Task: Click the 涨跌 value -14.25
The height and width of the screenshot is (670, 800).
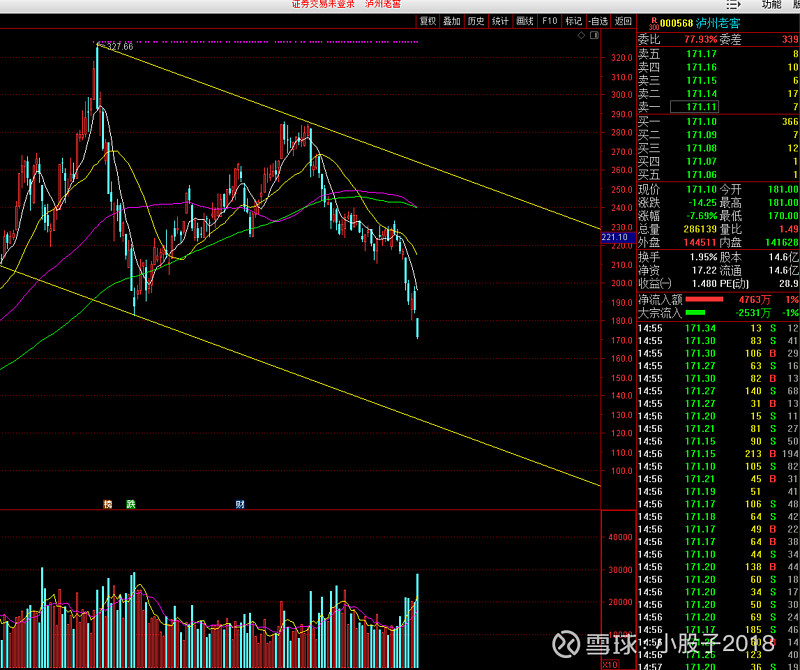Action: [x=703, y=203]
